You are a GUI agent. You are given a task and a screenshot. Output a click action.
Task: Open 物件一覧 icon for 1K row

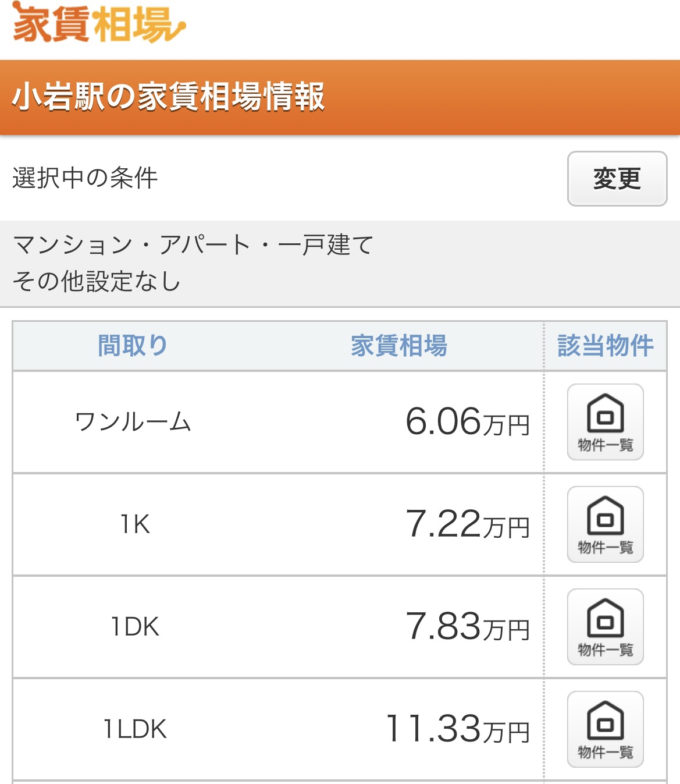coord(605,524)
